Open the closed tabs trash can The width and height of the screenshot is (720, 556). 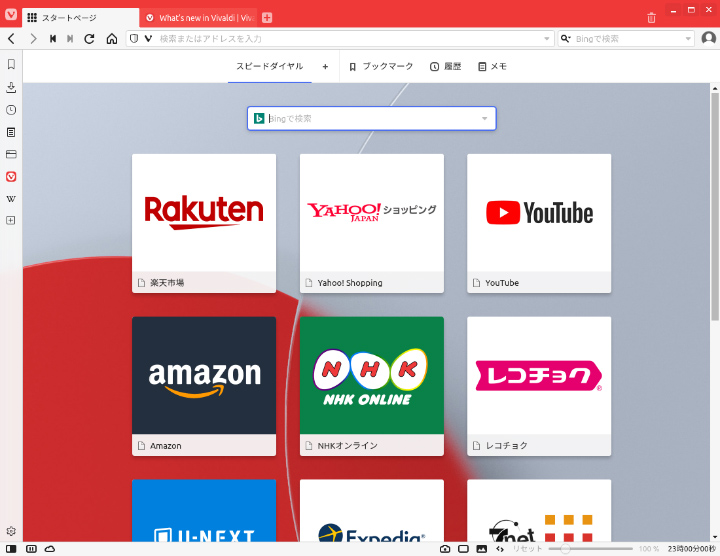pos(651,18)
